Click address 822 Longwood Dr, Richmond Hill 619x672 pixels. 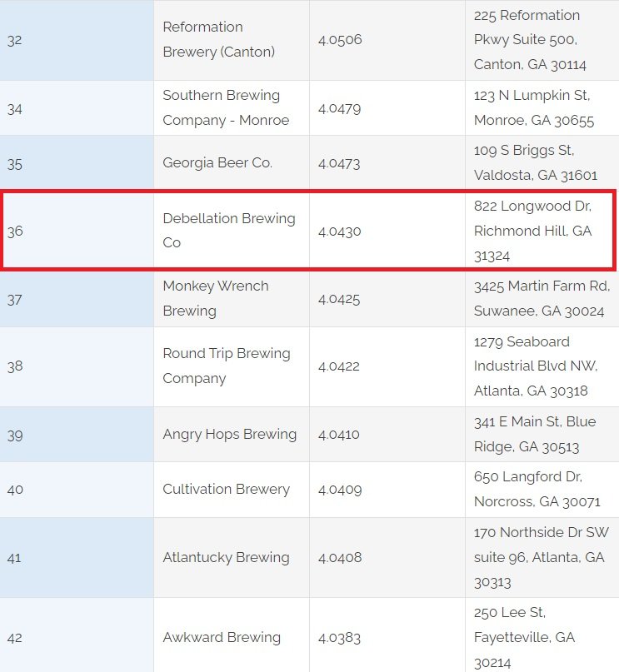coord(533,231)
